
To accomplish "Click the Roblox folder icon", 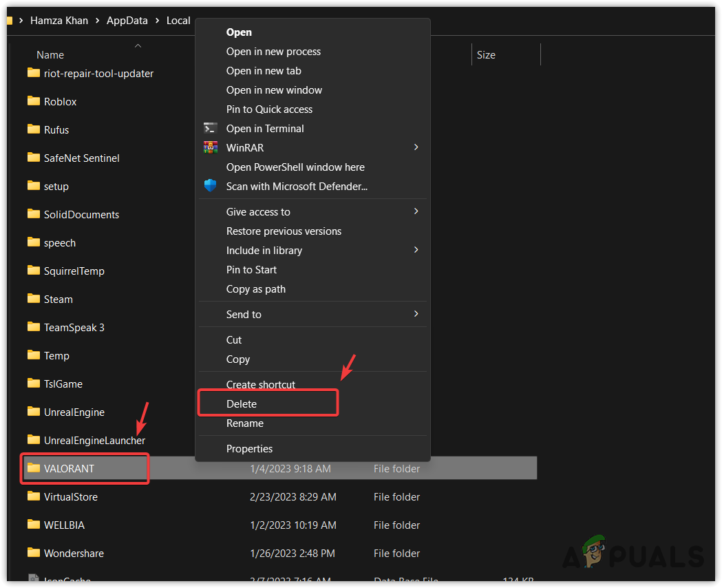I will pos(33,101).
